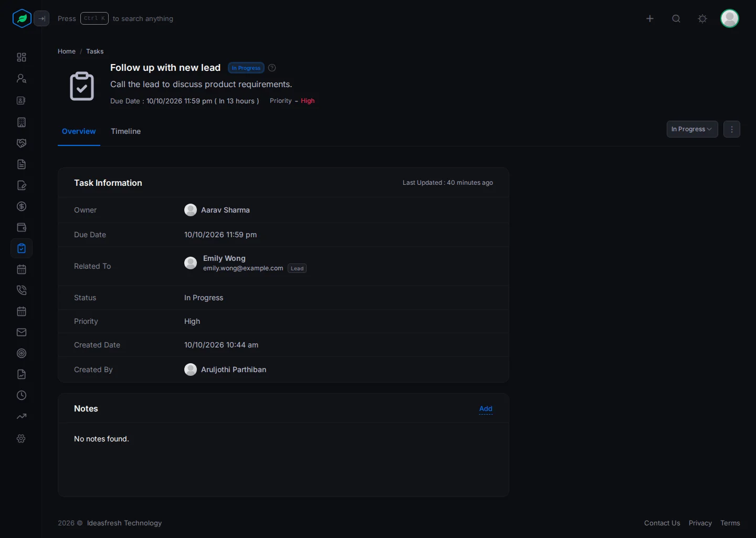Viewport: 756px width, 538px height.
Task: Click owner name Aarav Sharma
Action: click(x=225, y=210)
